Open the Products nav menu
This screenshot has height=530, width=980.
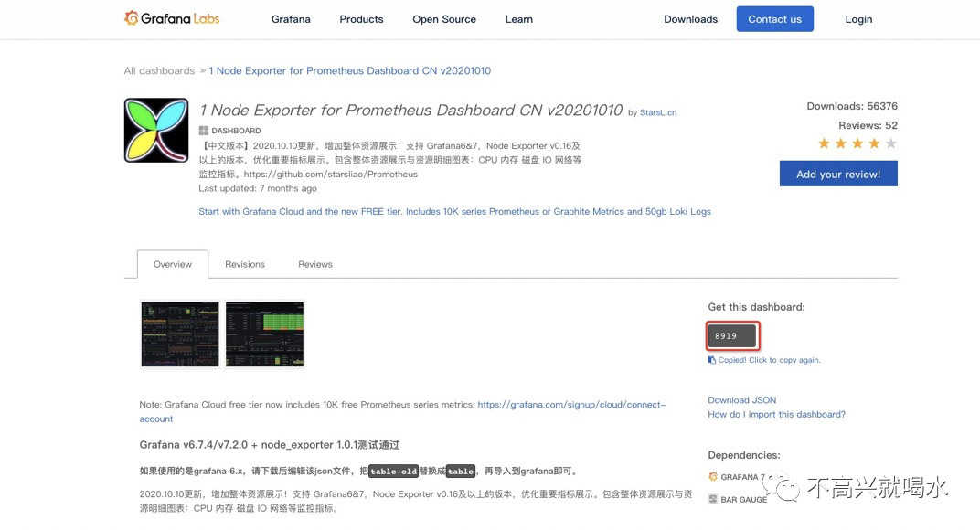(361, 19)
